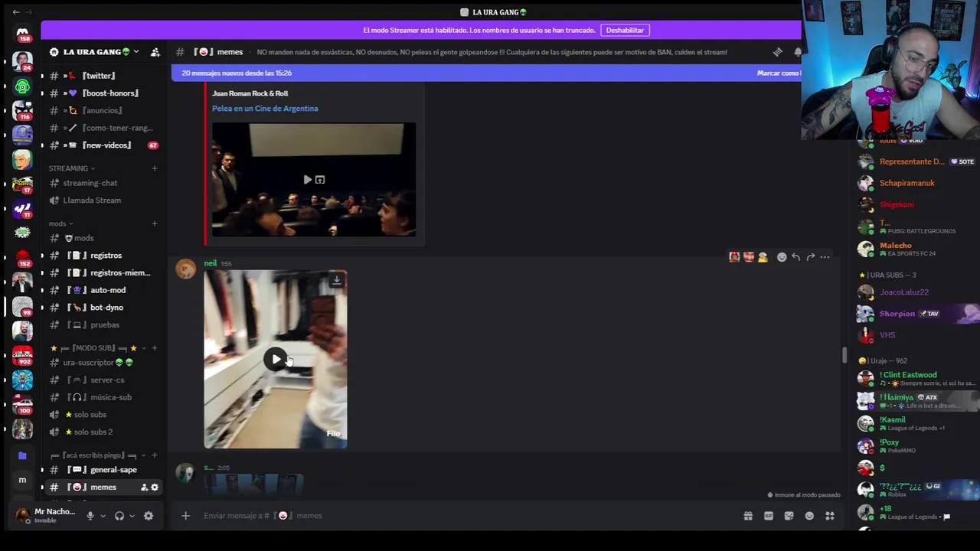This screenshot has width=980, height=551.
Task: Open the server with 902 badge
Action: point(22,356)
